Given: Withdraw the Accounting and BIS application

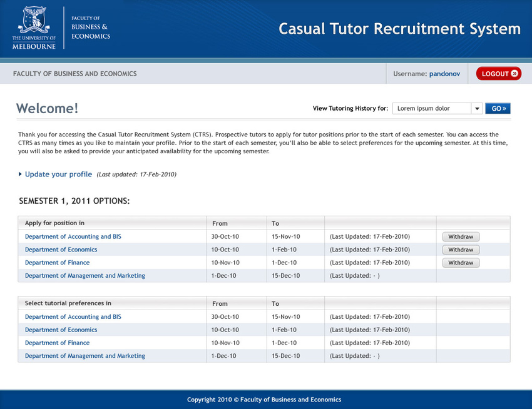Looking at the screenshot, I should [461, 237].
